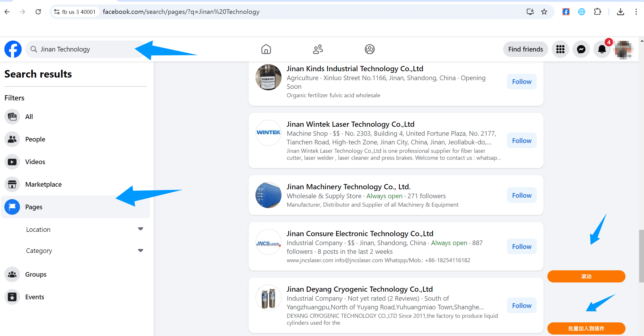Click the page vertical scrollbar thumb
Screen dimensions: 644x336
click(x=641, y=256)
